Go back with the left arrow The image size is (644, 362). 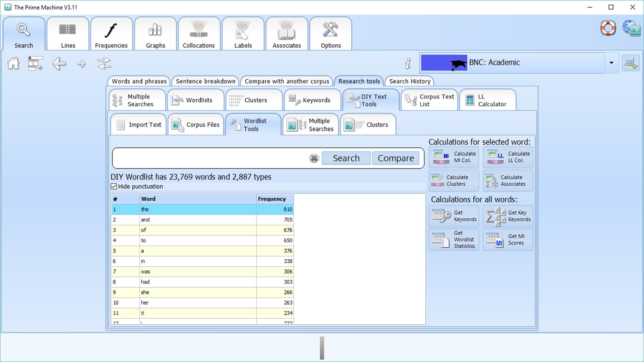(x=59, y=64)
